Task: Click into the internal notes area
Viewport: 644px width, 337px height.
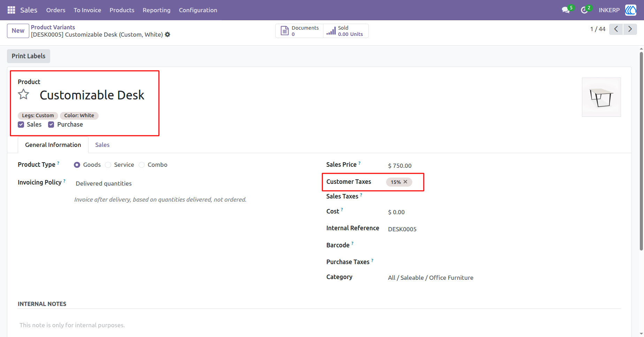Action: click(319, 325)
